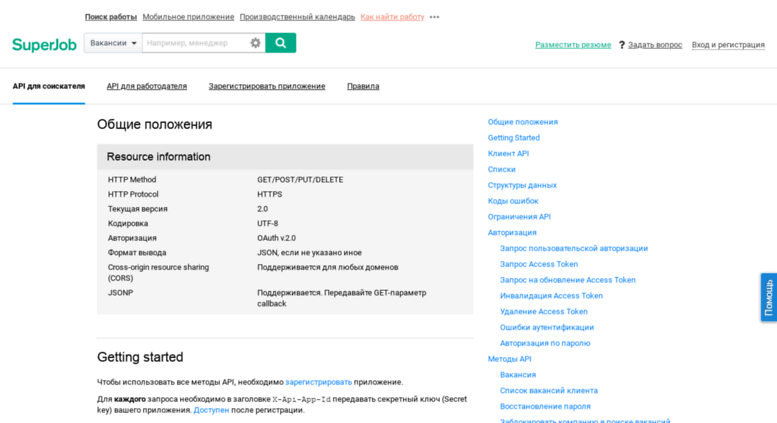The width and height of the screenshot is (777, 423).
Task: Select API для соискателя tab
Action: tap(49, 86)
